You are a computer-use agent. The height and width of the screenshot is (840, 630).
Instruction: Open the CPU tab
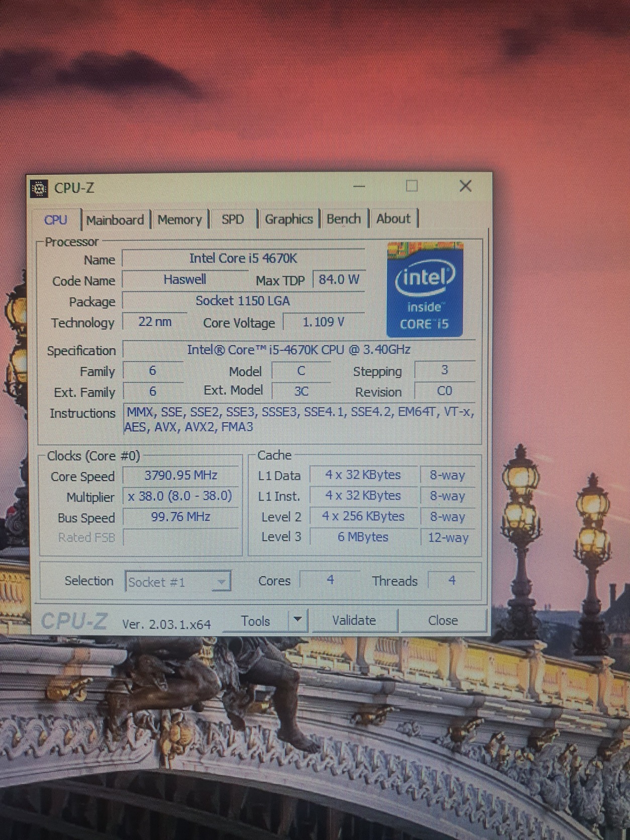point(56,220)
